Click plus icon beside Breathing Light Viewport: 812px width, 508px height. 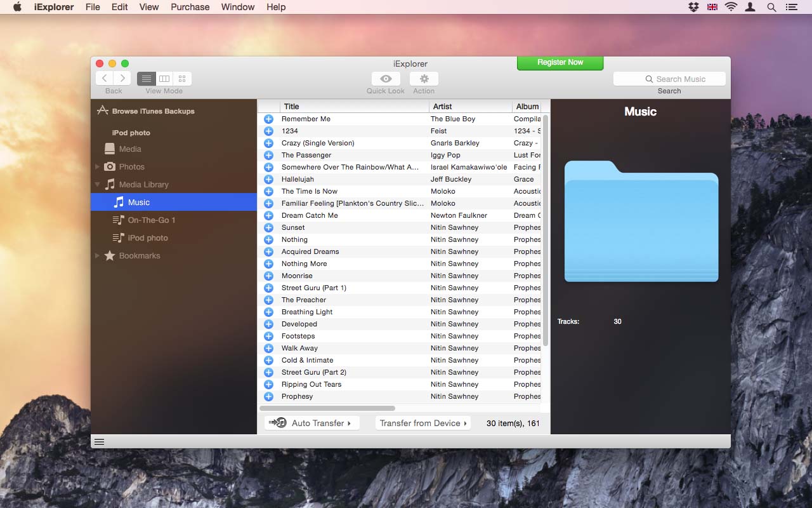click(268, 312)
